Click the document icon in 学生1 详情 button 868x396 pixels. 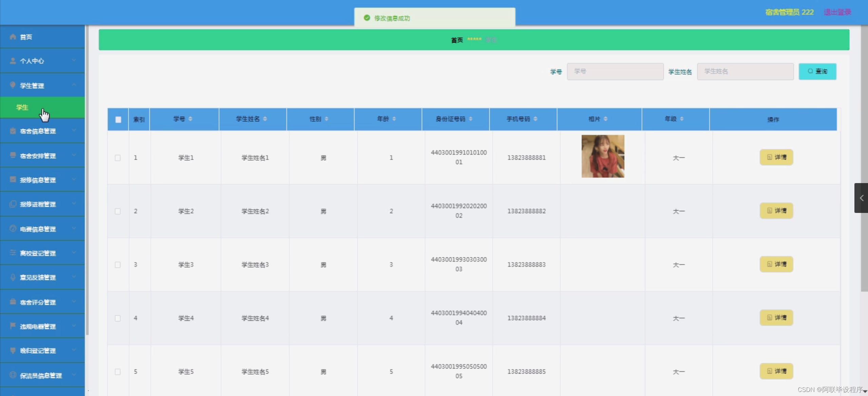[770, 157]
